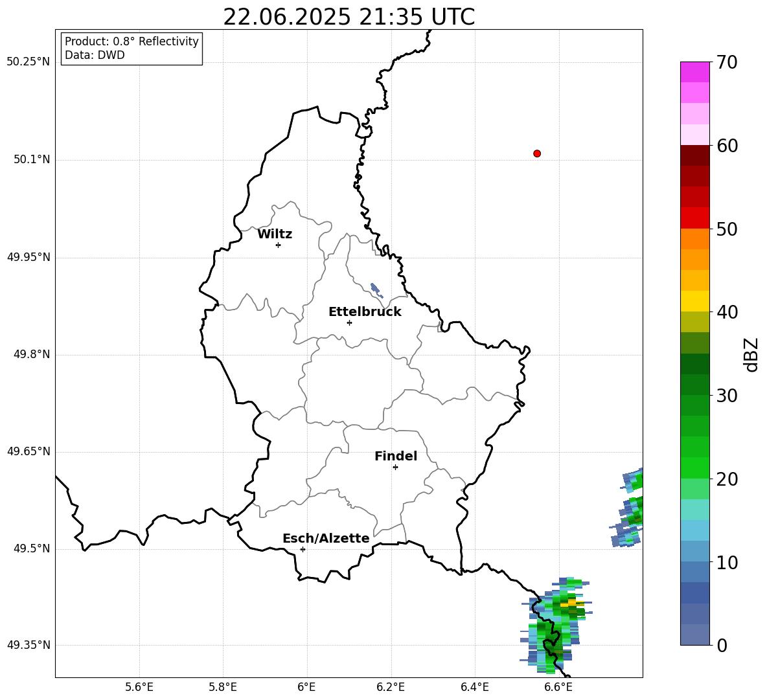Click the 40 tick on the colorbar
Viewport: 767px width, 700px height.
pos(727,312)
